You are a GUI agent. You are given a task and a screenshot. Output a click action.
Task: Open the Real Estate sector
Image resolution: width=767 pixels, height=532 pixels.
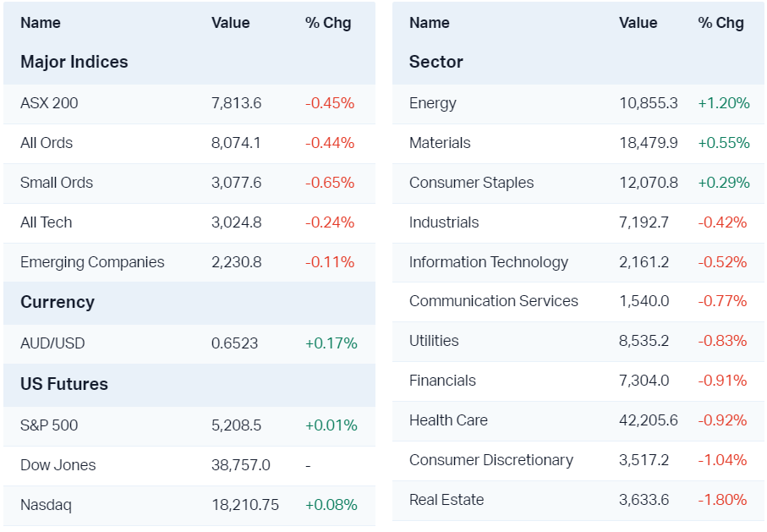click(447, 500)
